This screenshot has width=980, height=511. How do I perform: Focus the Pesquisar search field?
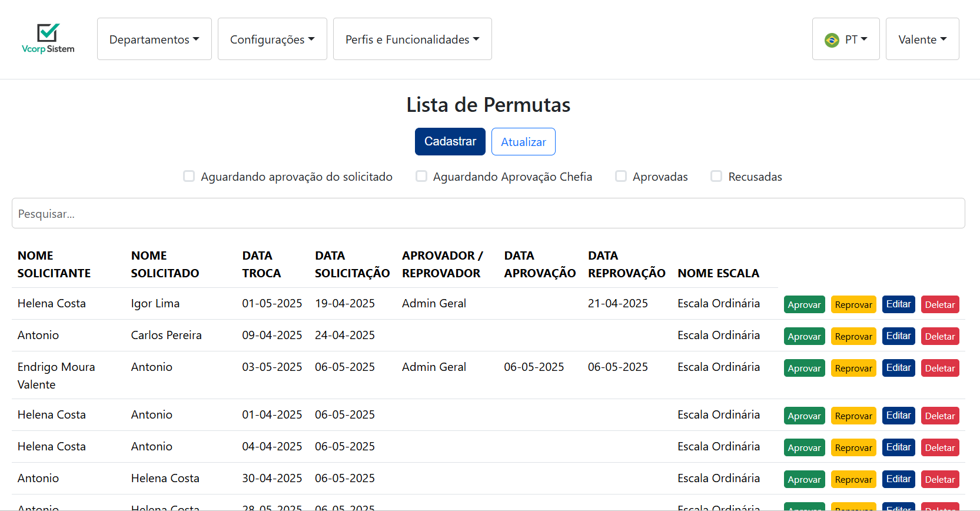tap(489, 213)
